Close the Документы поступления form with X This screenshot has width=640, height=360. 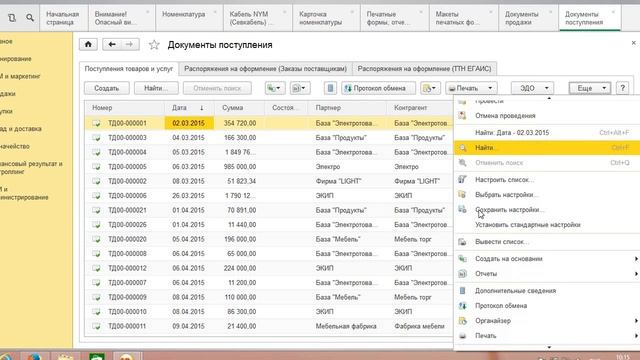point(633,43)
